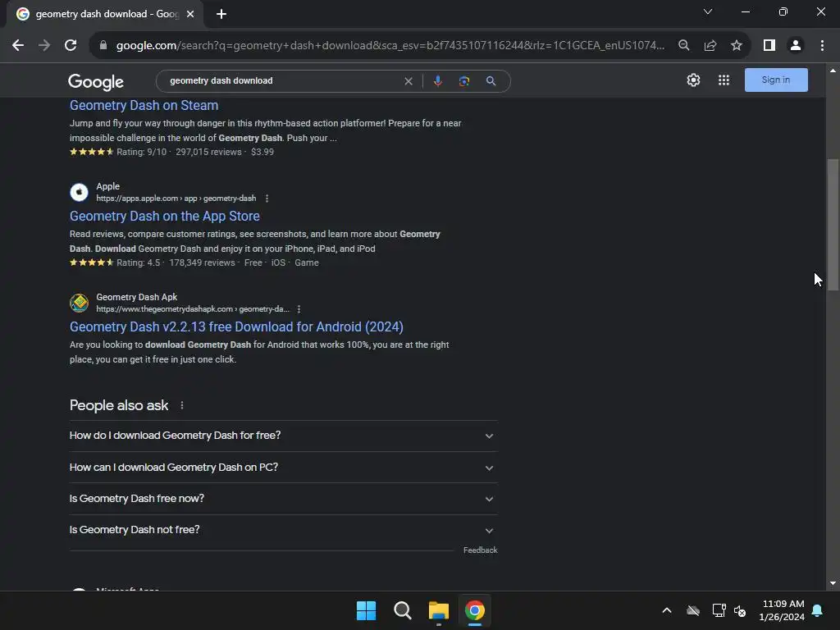Submit search with the magnifier button

tap(491, 81)
